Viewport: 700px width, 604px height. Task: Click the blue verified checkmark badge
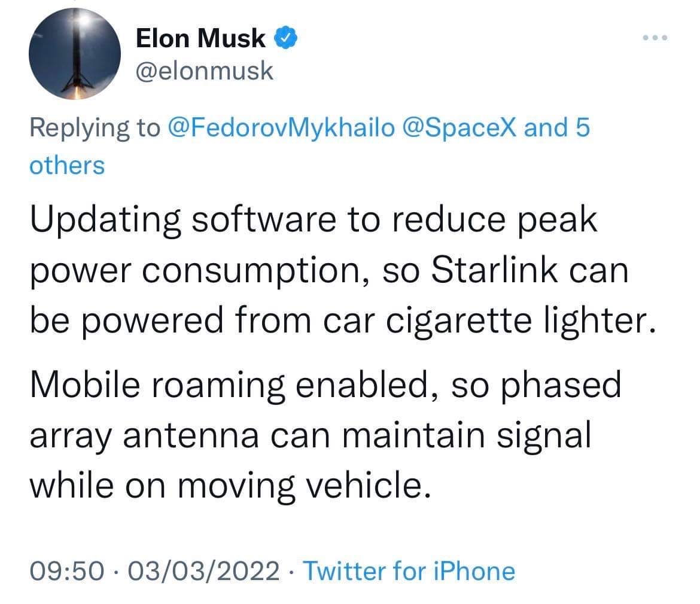[x=286, y=38]
